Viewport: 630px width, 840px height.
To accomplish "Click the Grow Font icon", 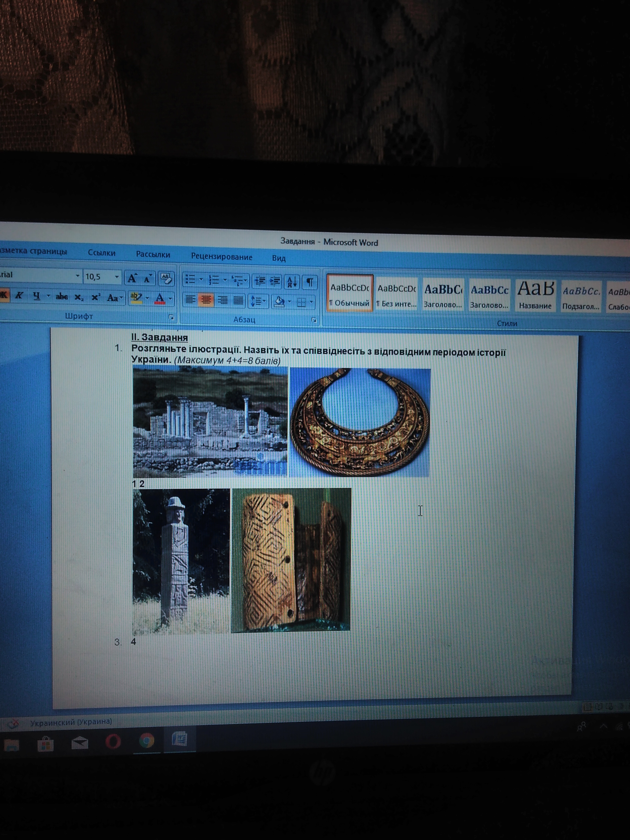I will 132,278.
